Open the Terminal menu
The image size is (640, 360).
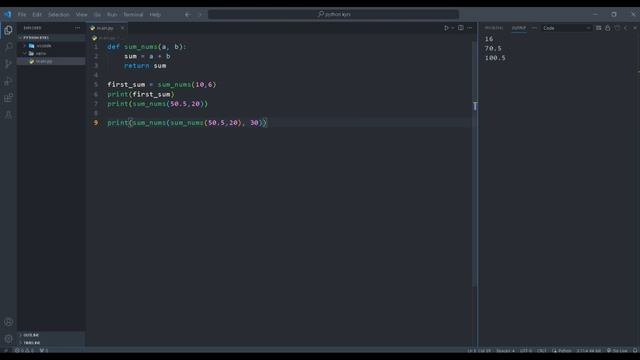coord(133,14)
